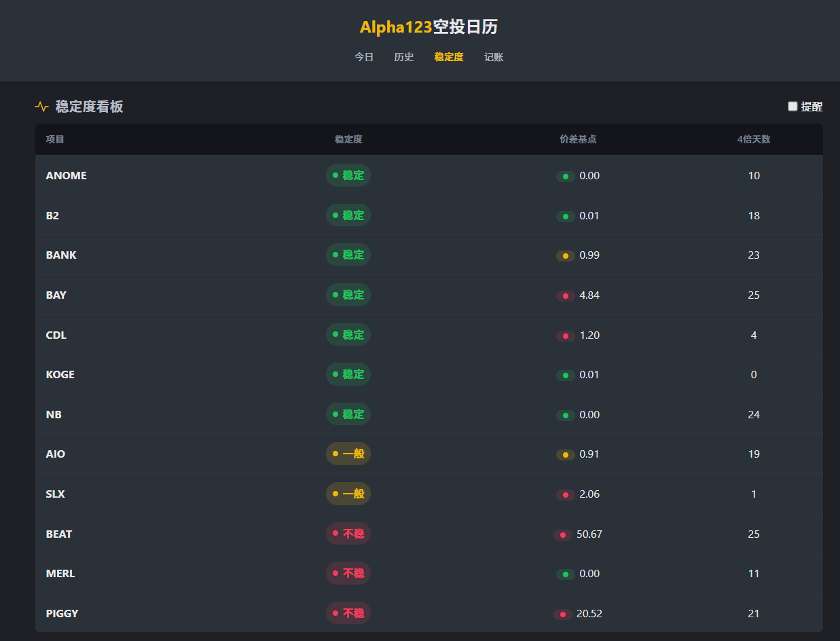The width and height of the screenshot is (840, 641).
Task: Click yellow indicator dot for AIO spread
Action: [566, 455]
